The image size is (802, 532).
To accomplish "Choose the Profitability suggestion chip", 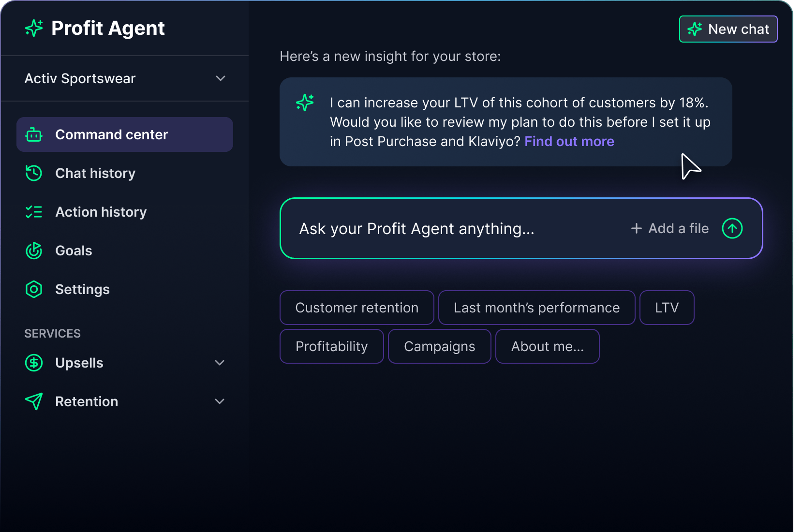I will pyautogui.click(x=332, y=346).
